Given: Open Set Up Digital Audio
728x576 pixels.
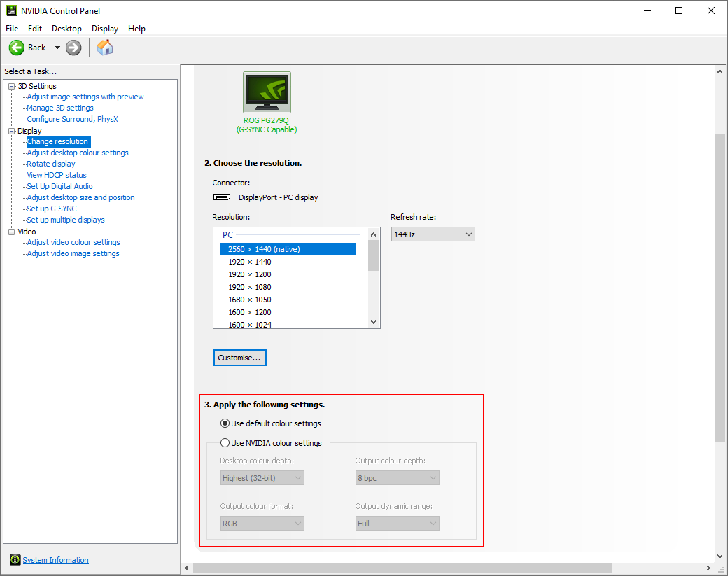Looking at the screenshot, I should click(x=60, y=186).
